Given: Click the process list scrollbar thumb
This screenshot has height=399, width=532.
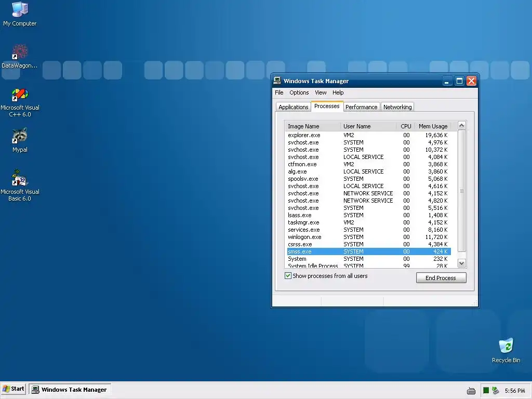Looking at the screenshot, I should tap(461, 191).
